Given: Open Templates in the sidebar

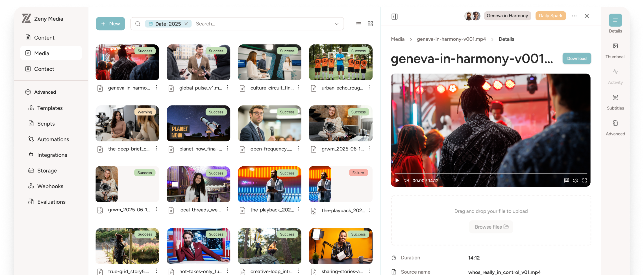Looking at the screenshot, I should 50,108.
